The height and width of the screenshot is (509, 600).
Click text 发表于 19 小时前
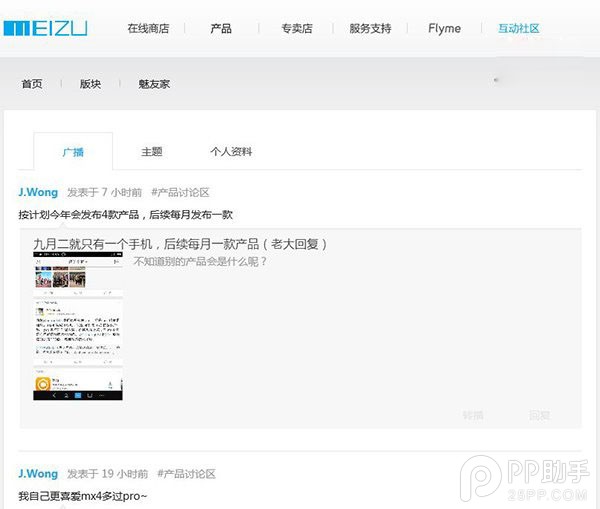pos(108,474)
